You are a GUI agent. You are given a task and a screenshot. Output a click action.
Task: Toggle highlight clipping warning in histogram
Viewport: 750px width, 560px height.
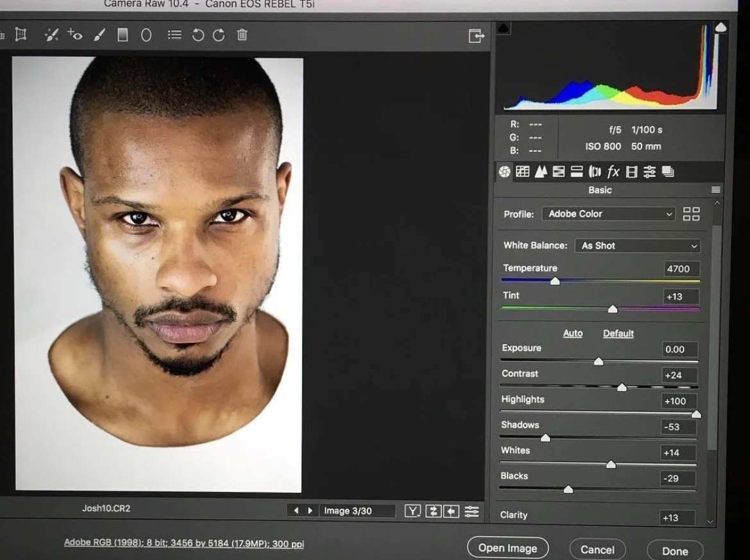[720, 28]
